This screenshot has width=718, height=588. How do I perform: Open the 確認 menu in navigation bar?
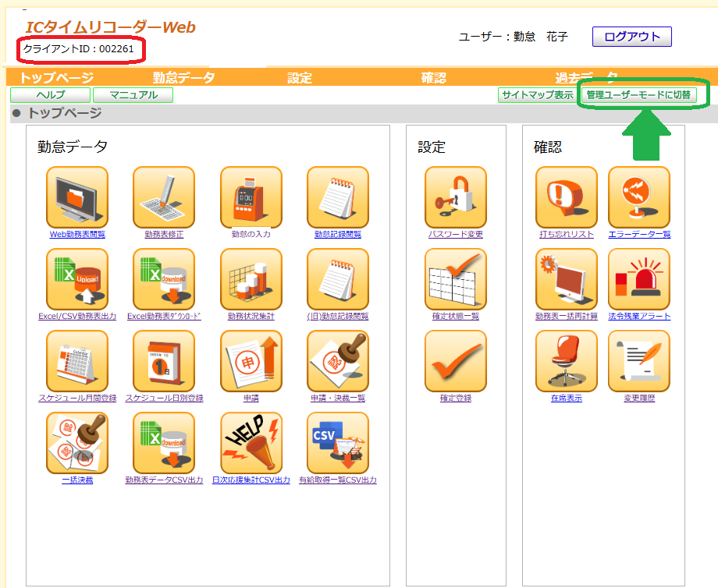point(433,77)
